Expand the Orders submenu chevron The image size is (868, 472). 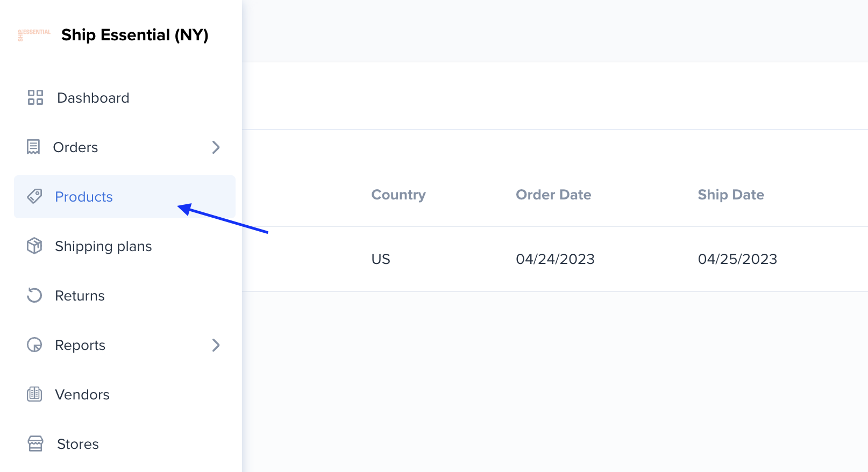pyautogui.click(x=216, y=147)
